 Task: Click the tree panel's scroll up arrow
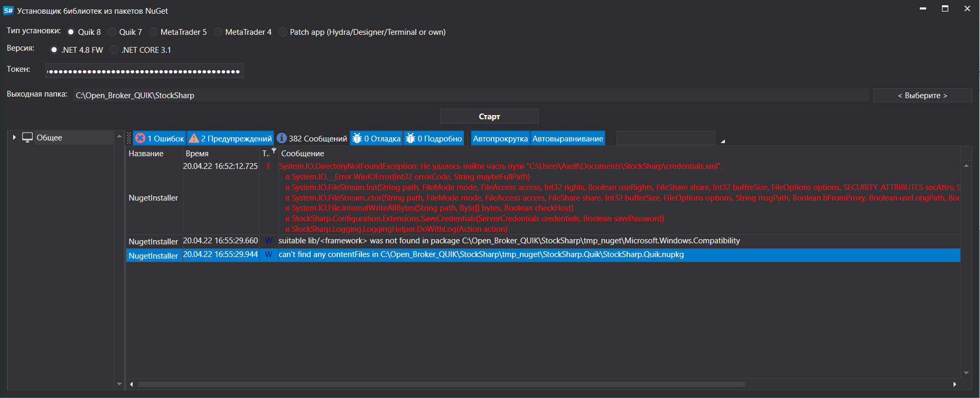(x=119, y=136)
